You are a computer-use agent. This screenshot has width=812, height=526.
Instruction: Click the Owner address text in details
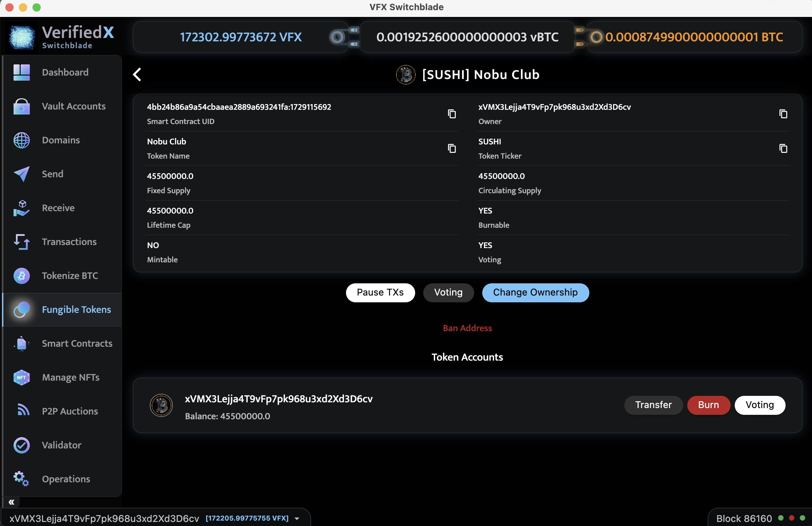pos(554,107)
